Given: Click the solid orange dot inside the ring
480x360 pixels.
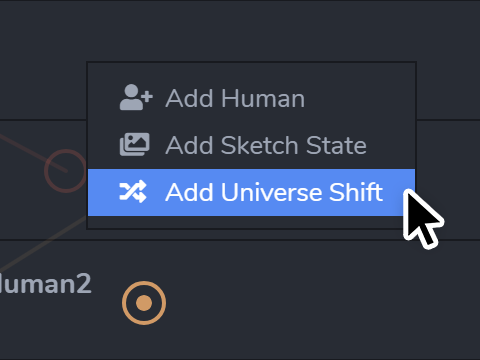Looking at the screenshot, I should point(144,303).
